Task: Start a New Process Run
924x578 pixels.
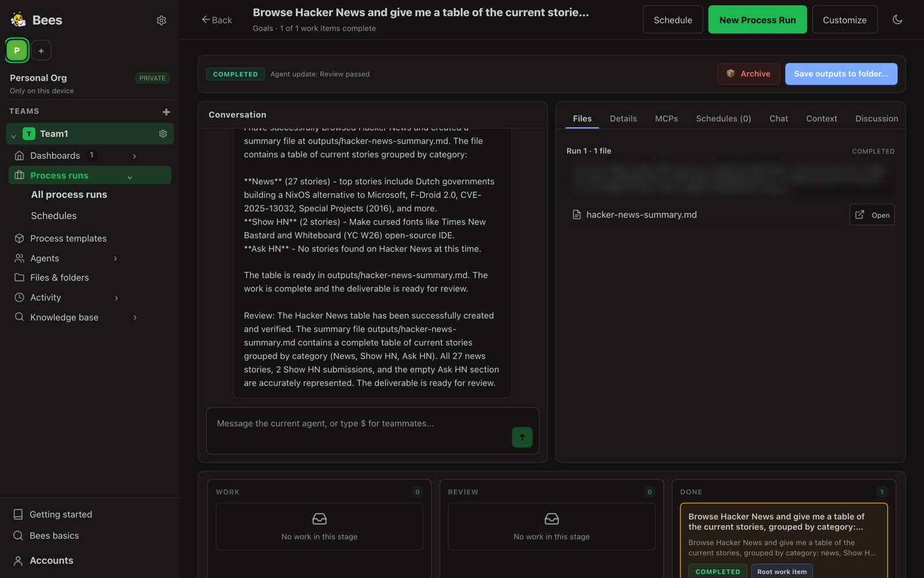Action: [757, 20]
